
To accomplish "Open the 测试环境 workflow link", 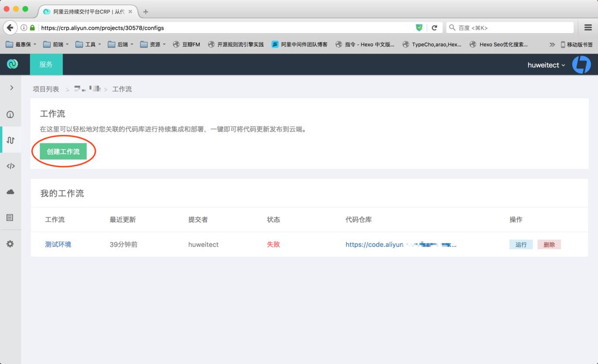I will (x=58, y=244).
